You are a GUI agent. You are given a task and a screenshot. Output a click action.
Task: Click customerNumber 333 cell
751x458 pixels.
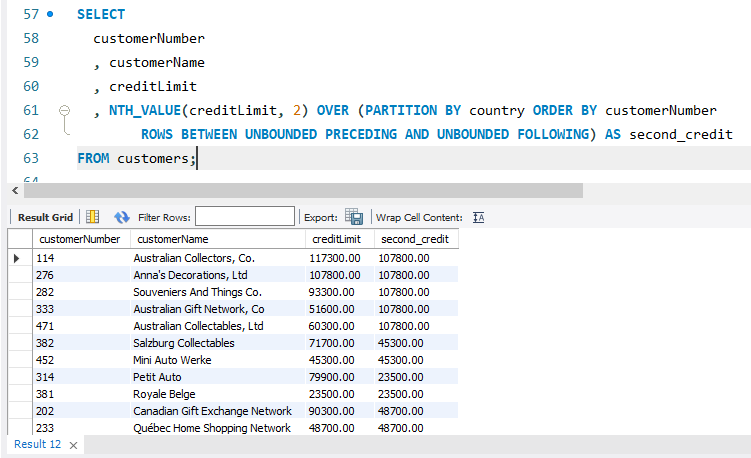[81, 309]
